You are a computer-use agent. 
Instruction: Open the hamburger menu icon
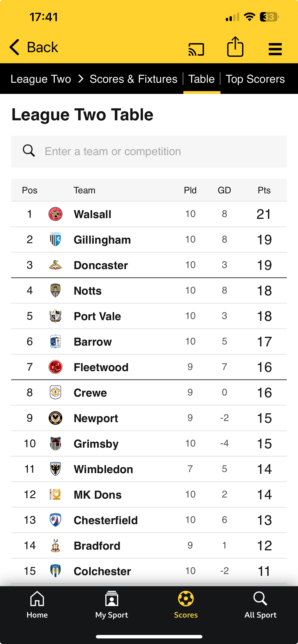(275, 49)
